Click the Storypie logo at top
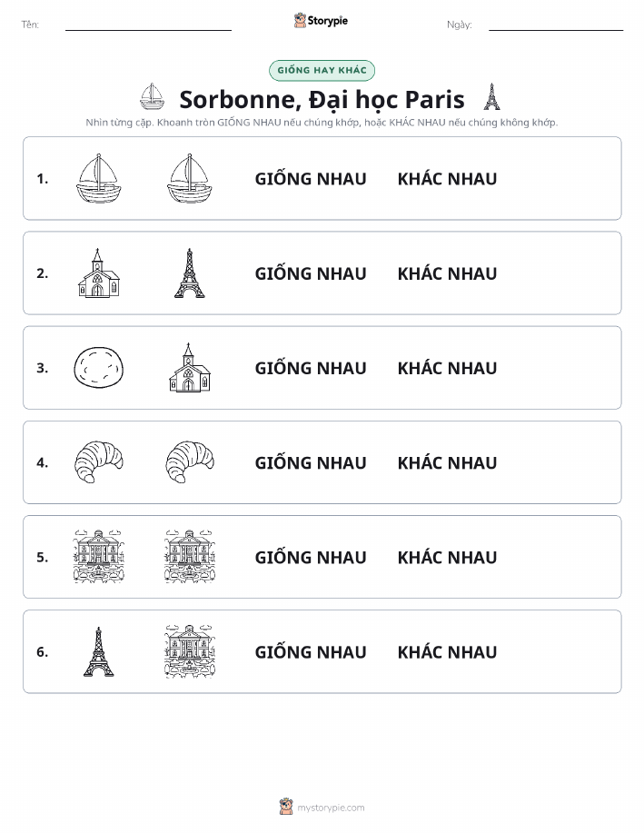The image size is (644, 833). pos(321,21)
